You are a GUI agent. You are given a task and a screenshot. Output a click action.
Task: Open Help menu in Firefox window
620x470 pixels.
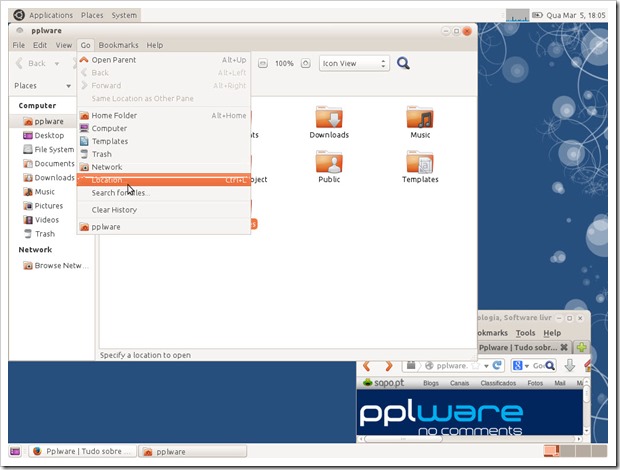[x=552, y=333]
